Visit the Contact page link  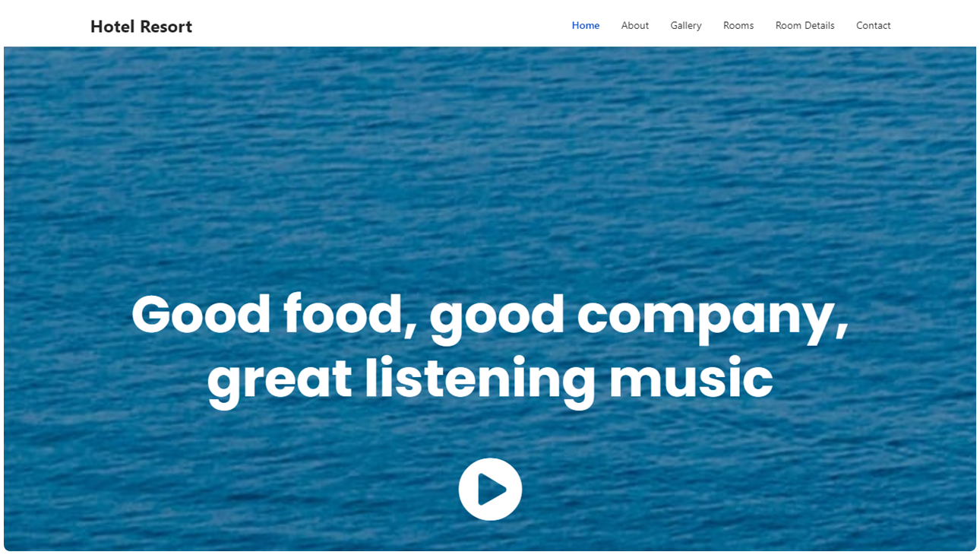pyautogui.click(x=874, y=25)
